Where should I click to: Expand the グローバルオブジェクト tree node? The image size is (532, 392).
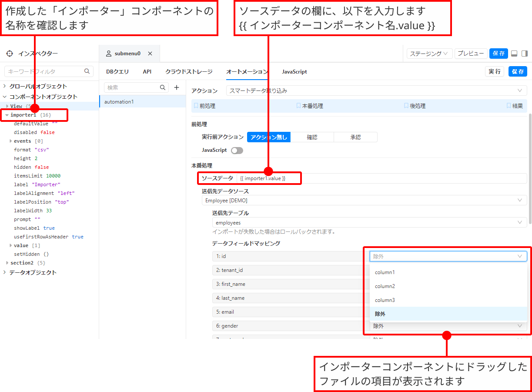(x=5, y=86)
